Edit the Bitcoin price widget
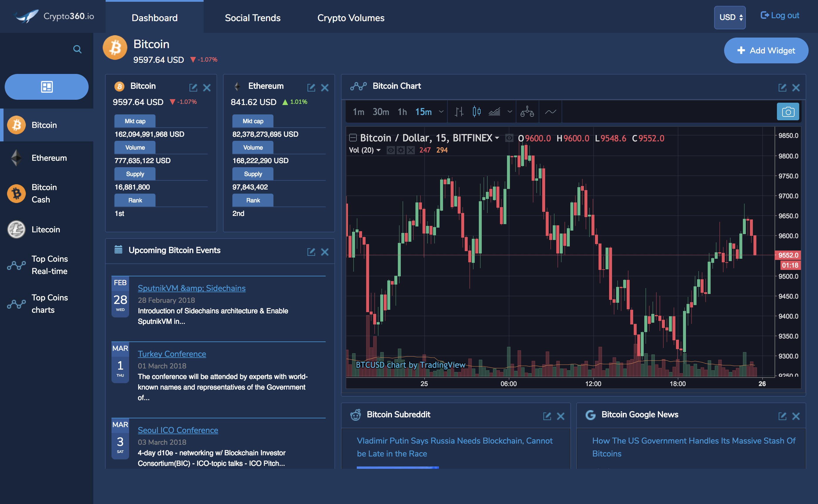 click(x=193, y=88)
